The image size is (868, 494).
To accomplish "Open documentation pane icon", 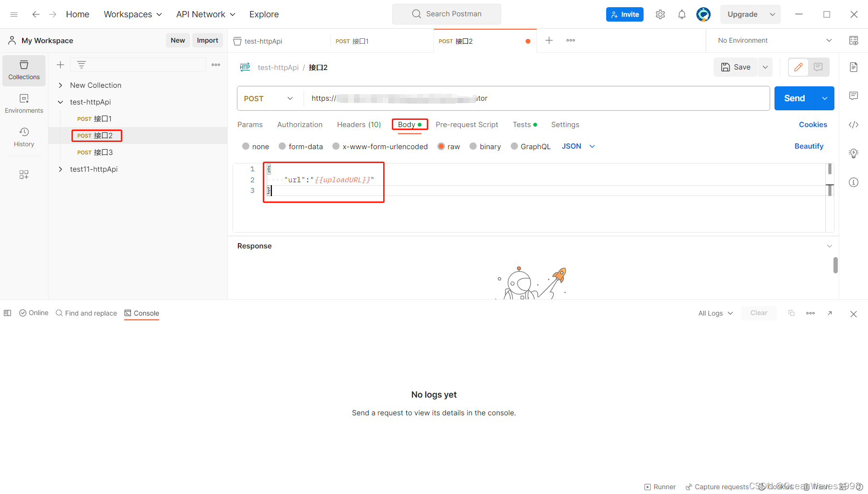I will pyautogui.click(x=854, y=67).
